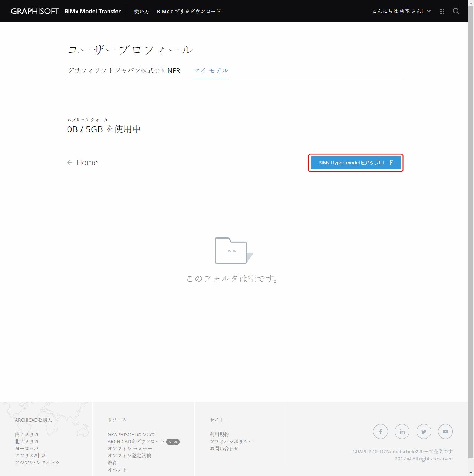Open GRAPHISOFT Twitter page icon
This screenshot has width=474, height=476.
[x=424, y=431]
